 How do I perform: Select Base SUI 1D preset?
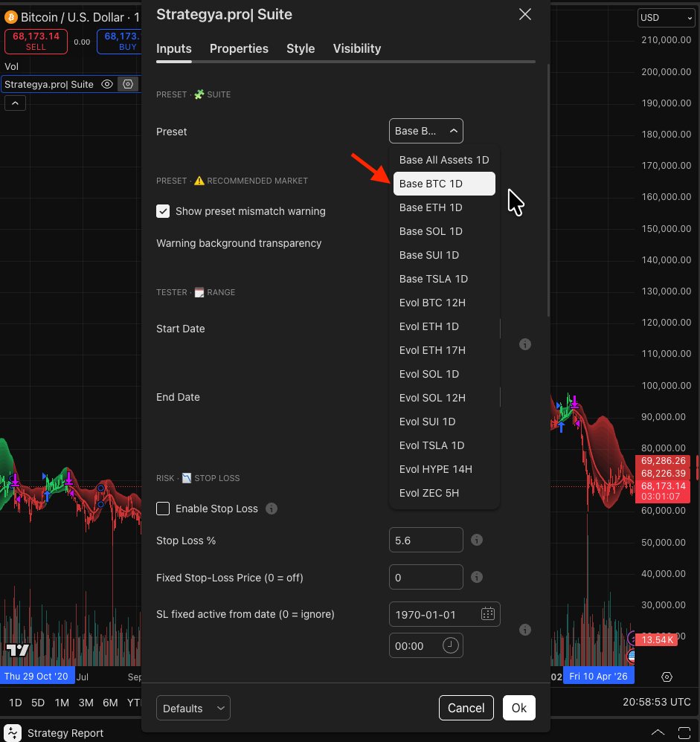pos(444,255)
